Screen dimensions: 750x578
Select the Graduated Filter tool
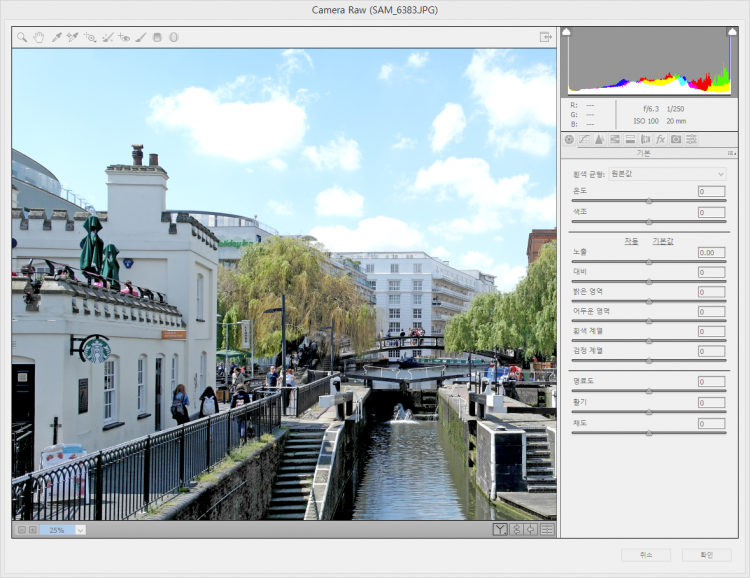(157, 37)
